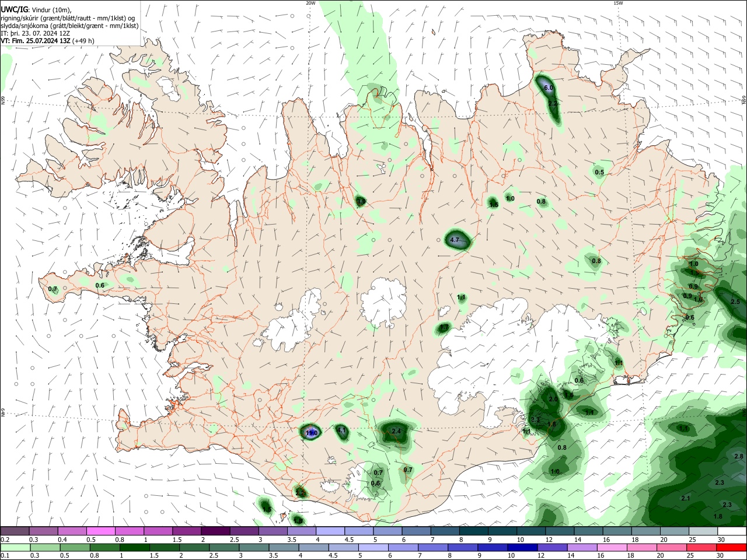Click the 25 label on the upper color scale
The image size is (747, 560).
(x=693, y=540)
